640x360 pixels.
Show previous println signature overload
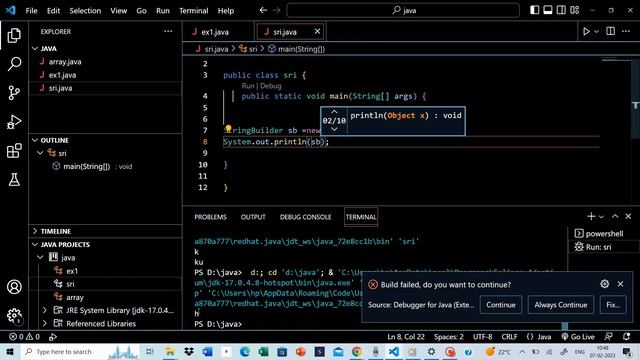click(334, 112)
